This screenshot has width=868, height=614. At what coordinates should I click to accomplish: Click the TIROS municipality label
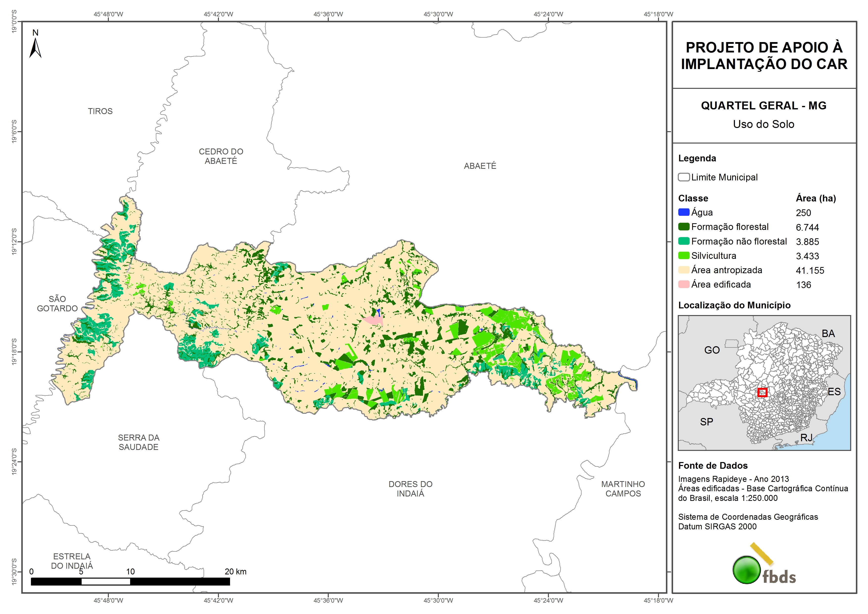click(x=100, y=111)
